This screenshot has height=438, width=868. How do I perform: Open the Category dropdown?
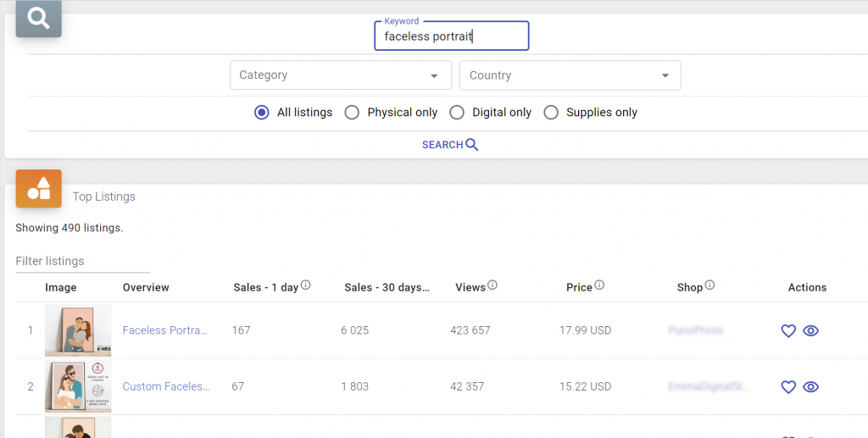pos(341,75)
